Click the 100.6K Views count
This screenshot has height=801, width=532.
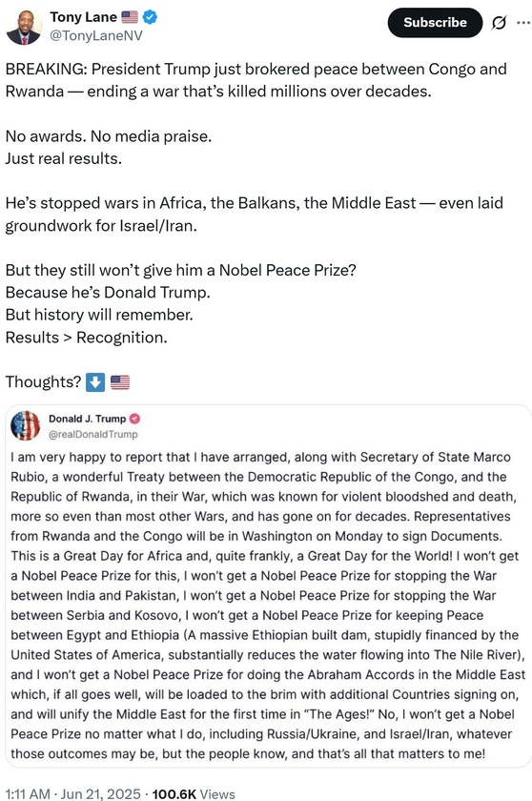tap(194, 793)
